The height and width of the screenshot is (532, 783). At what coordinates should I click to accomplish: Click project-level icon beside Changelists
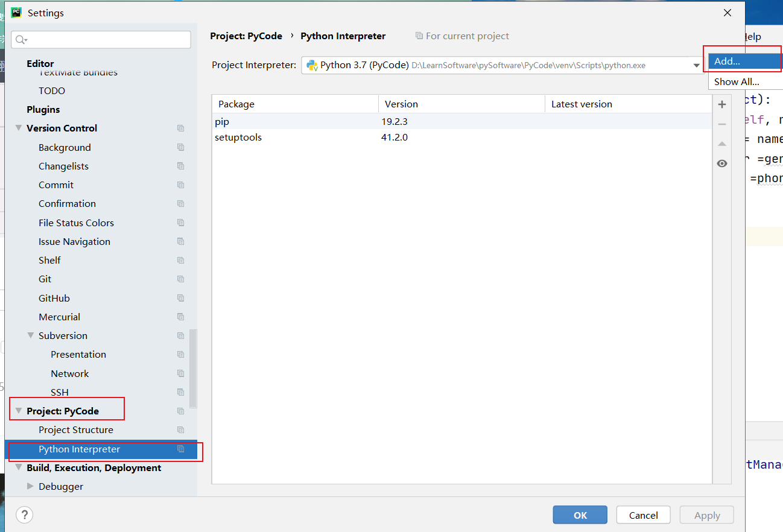point(180,166)
